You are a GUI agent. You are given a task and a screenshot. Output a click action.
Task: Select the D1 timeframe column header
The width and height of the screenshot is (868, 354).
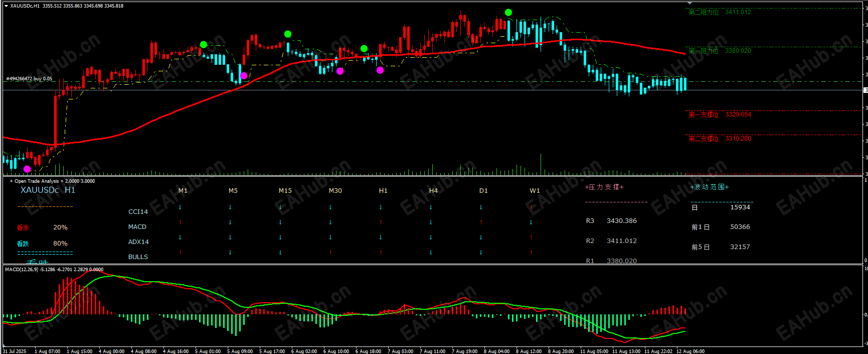point(483,191)
